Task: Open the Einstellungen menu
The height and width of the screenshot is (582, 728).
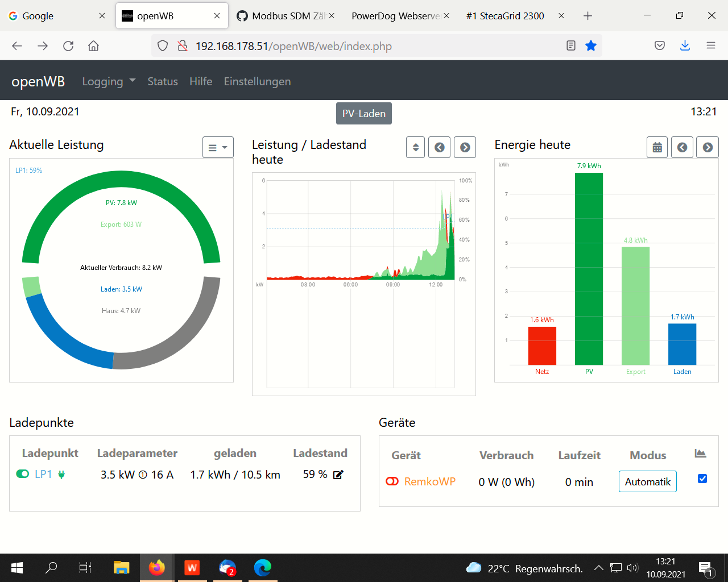Action: pyautogui.click(x=257, y=81)
